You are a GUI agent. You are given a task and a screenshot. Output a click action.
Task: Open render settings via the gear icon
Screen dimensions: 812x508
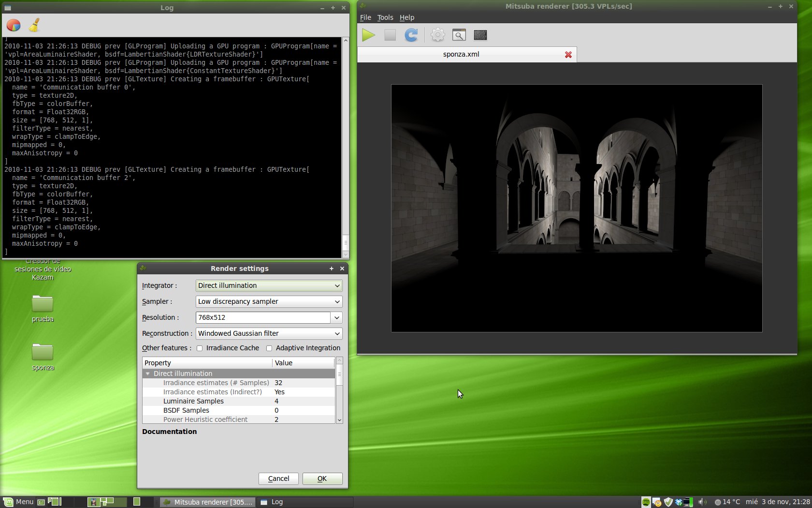pos(438,35)
